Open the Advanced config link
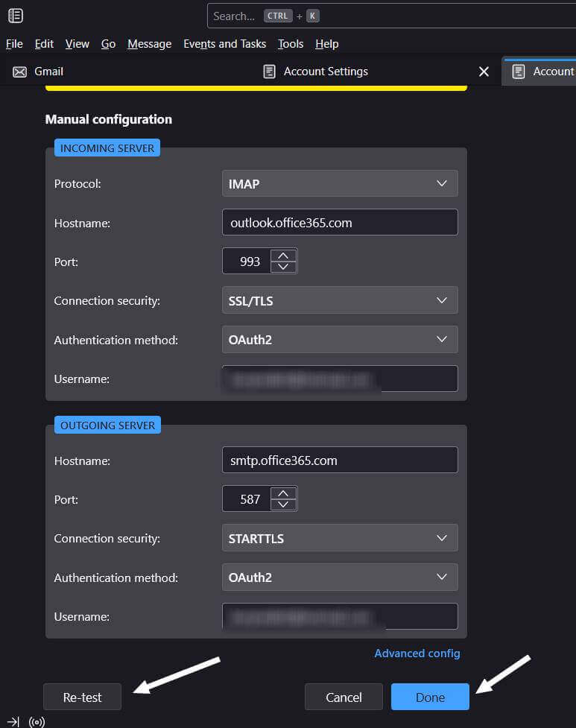The image size is (576, 728). tap(417, 653)
